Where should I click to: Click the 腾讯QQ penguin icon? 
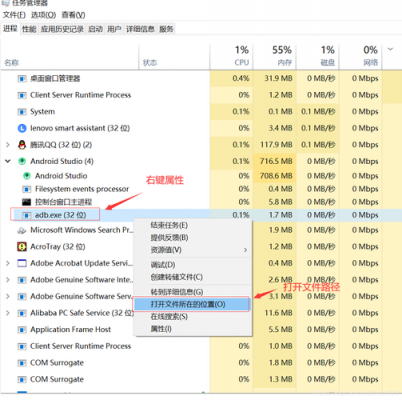pos(22,145)
